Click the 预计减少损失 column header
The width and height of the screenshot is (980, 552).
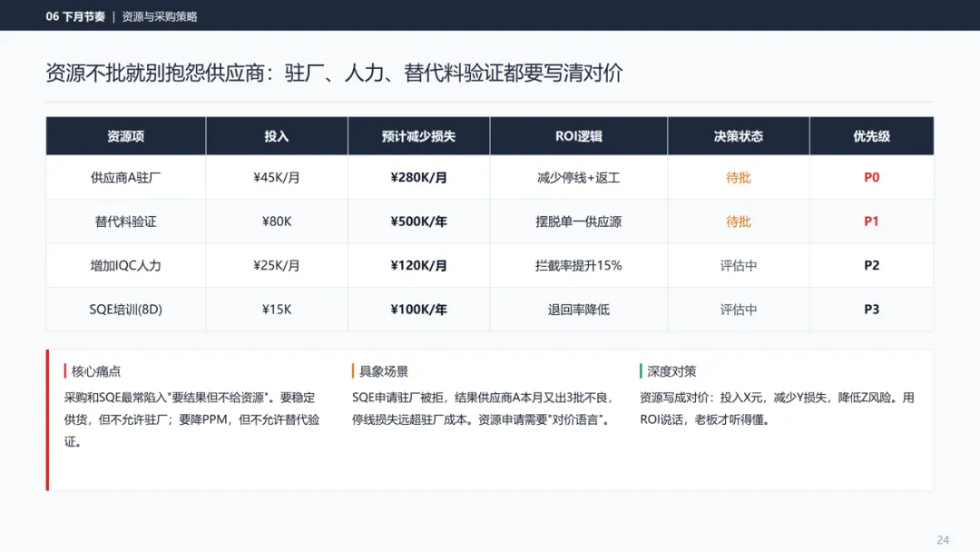418,136
